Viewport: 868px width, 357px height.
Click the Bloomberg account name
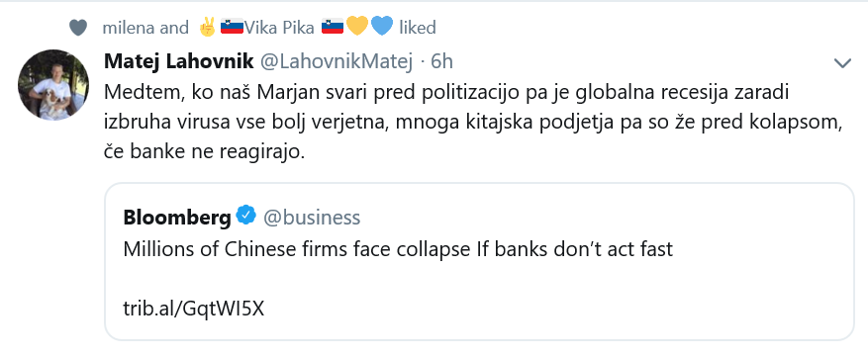pos(177,219)
